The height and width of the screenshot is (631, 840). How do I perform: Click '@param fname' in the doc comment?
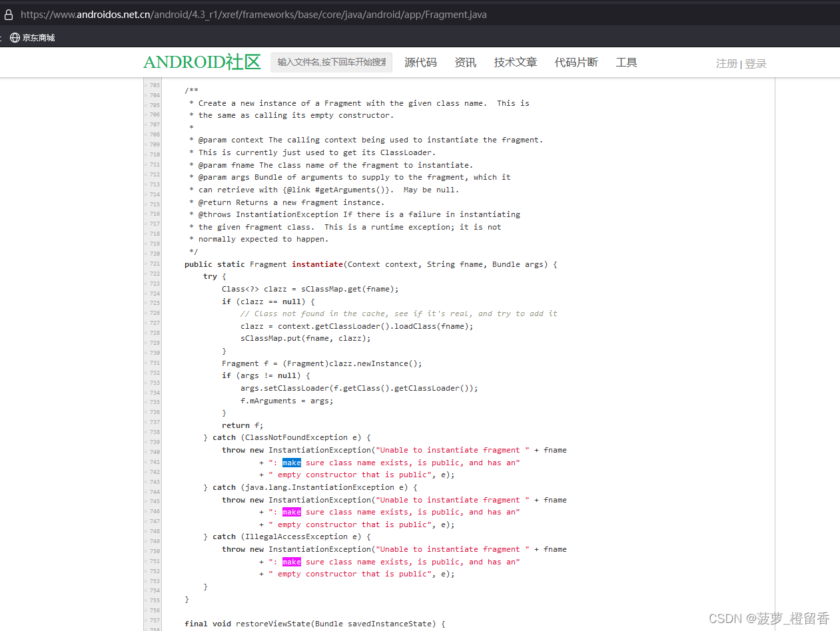226,165
